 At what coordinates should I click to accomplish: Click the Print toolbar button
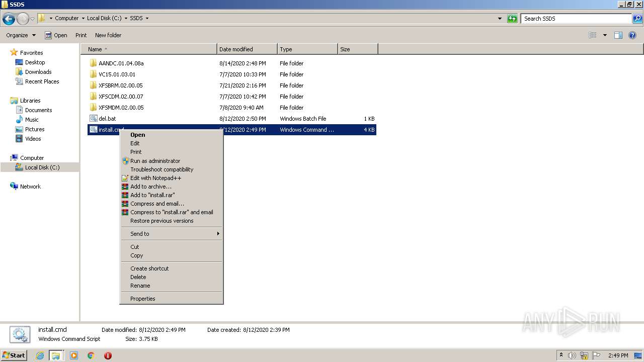click(x=81, y=35)
